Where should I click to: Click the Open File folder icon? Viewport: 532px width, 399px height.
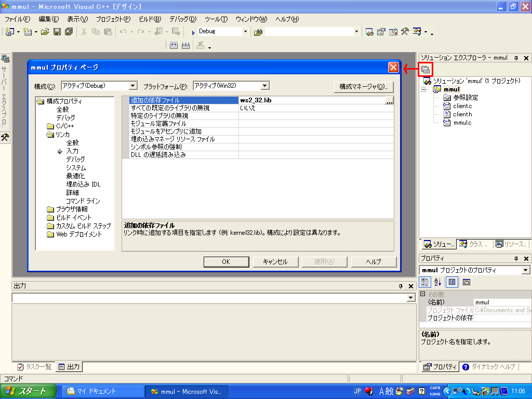[x=45, y=32]
